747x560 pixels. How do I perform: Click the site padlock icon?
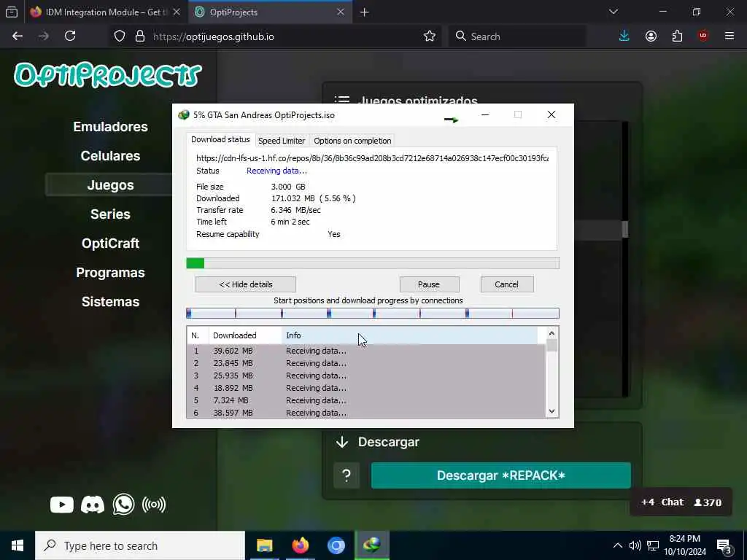139,36
